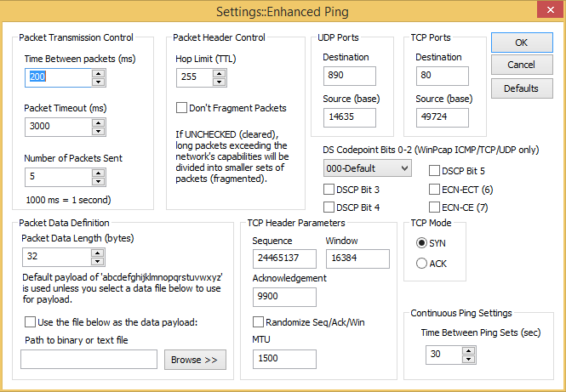Focus the Time Between packets field
The width and height of the screenshot is (566, 392).
coord(59,78)
